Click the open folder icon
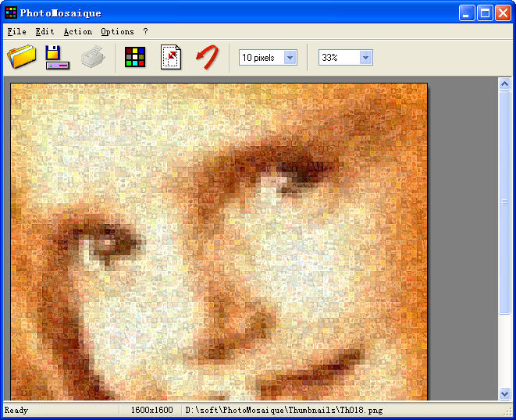 [x=22, y=58]
